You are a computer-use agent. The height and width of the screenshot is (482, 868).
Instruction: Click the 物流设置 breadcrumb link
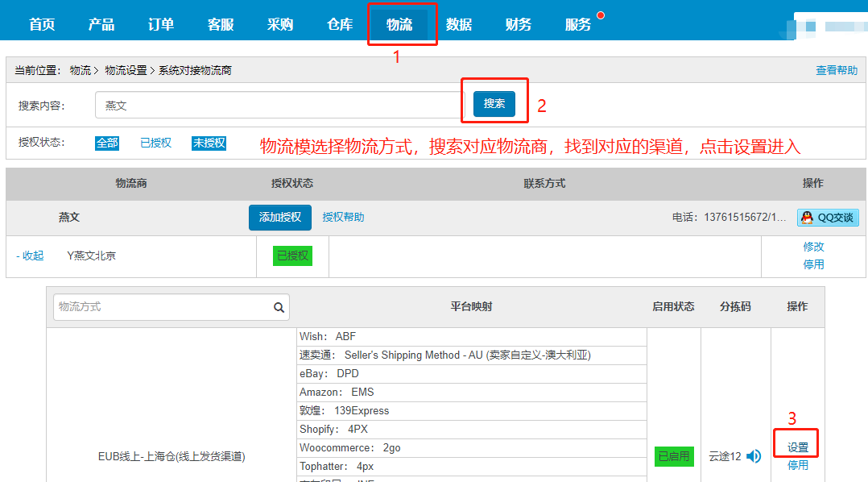point(126,70)
